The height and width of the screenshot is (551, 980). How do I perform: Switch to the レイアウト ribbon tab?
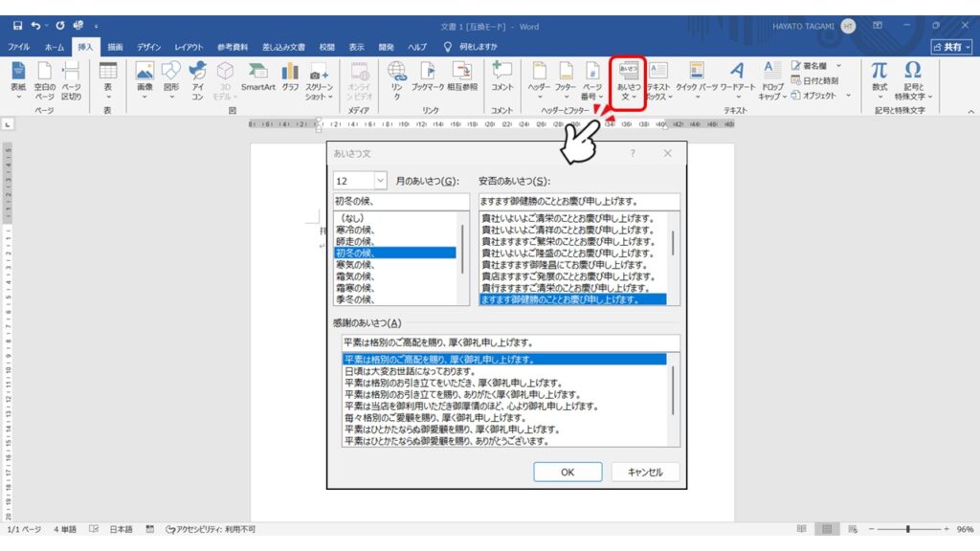coord(189,47)
